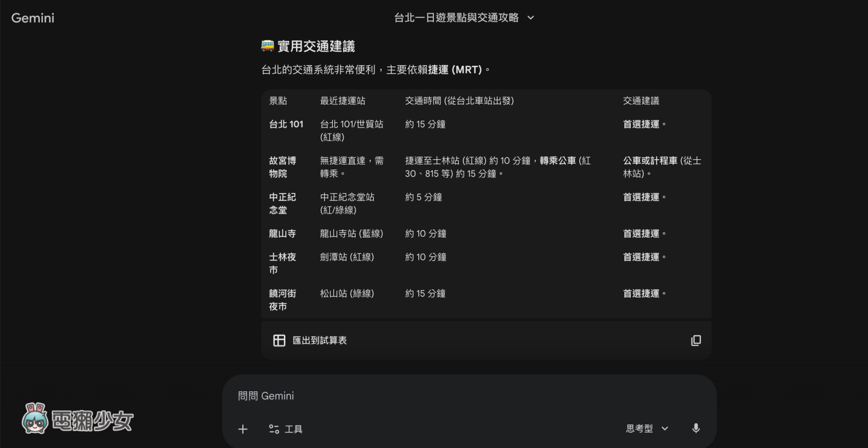Click 匯出到試算表 to export the table
Screen dimensions: 868x448
tap(319, 340)
